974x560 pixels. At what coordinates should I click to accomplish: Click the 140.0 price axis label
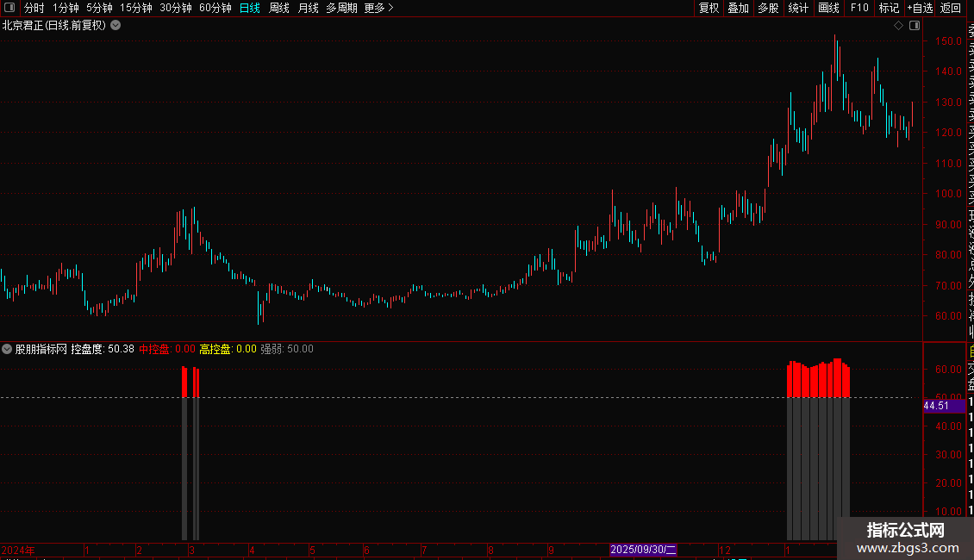click(x=948, y=72)
